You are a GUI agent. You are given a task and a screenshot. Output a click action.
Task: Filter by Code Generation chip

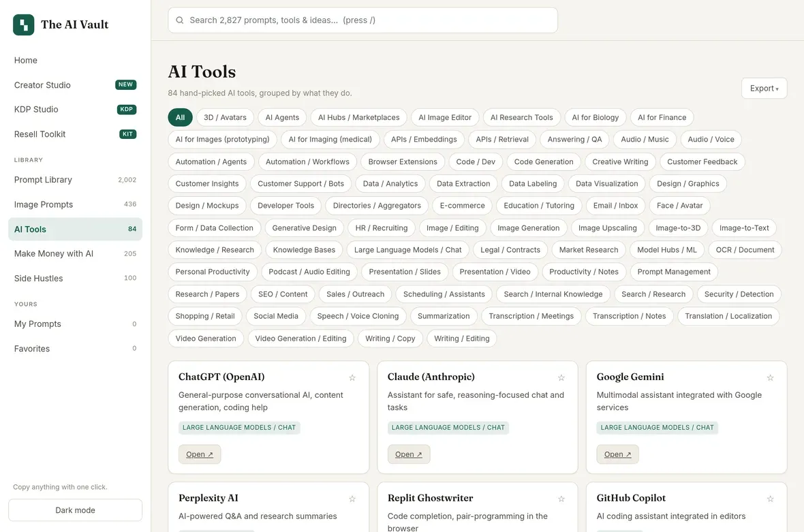[544, 162]
